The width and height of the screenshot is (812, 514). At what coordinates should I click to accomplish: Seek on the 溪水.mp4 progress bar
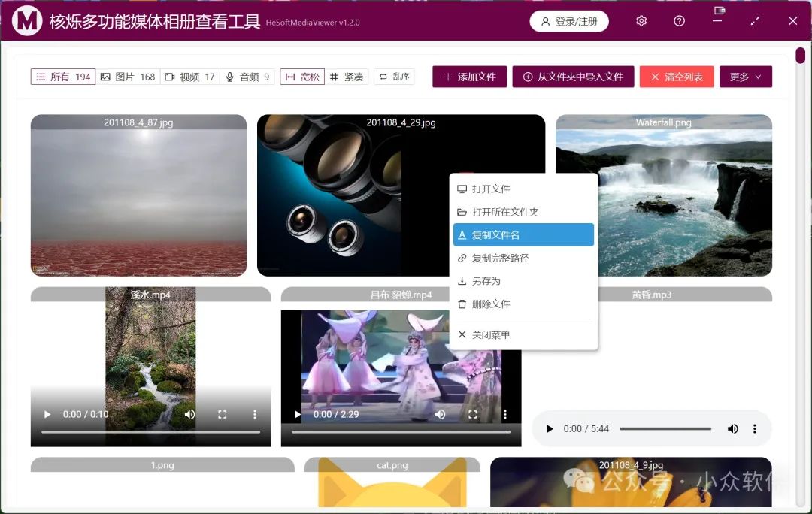150,431
